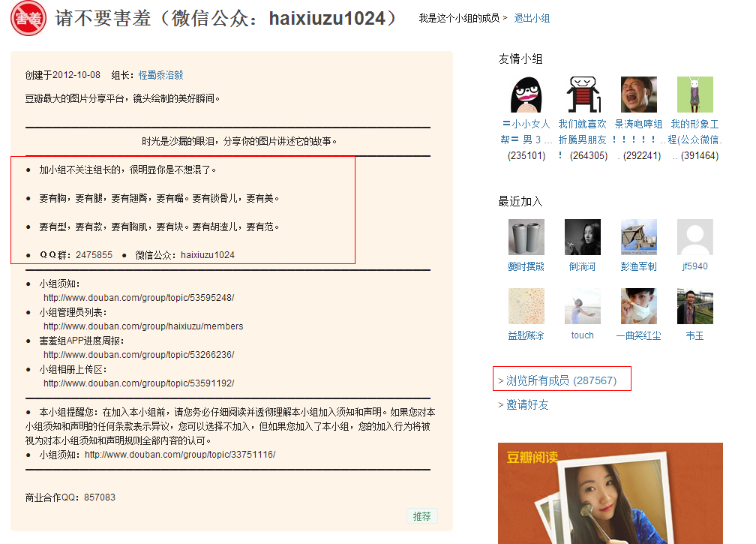Open the black-and-white woman member avatar
This screenshot has height=544, width=756.
coord(583,237)
